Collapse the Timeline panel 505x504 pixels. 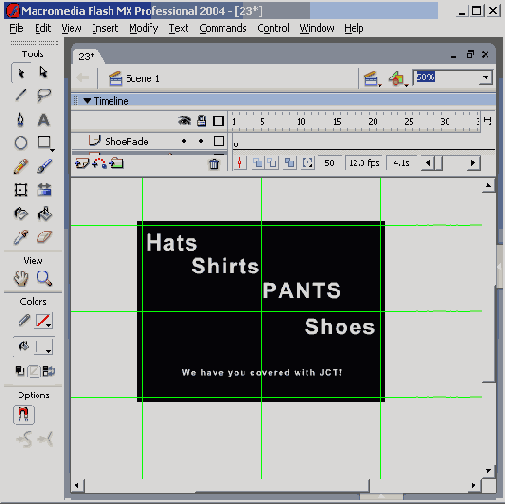point(87,101)
